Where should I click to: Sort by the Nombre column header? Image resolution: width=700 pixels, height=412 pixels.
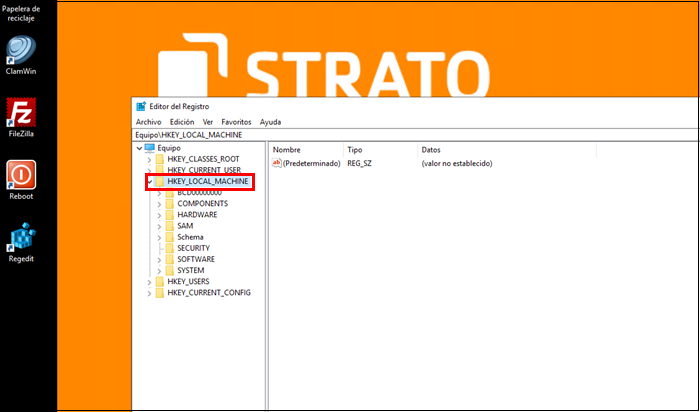[x=306, y=150]
